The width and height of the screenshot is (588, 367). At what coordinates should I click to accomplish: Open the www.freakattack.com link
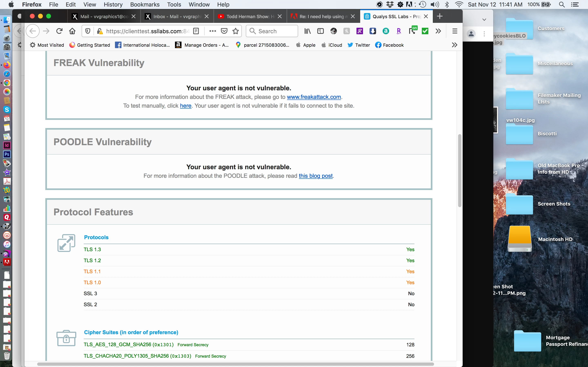(314, 97)
